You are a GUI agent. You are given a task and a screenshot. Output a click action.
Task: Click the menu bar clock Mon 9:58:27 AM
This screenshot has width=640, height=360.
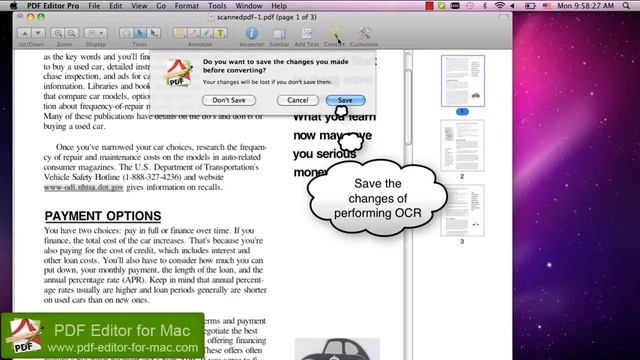(x=585, y=6)
